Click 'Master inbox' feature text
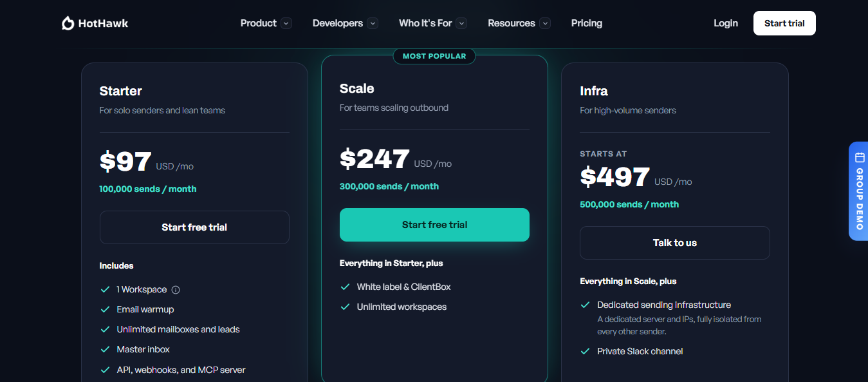Image resolution: width=868 pixels, height=382 pixels. coord(143,349)
